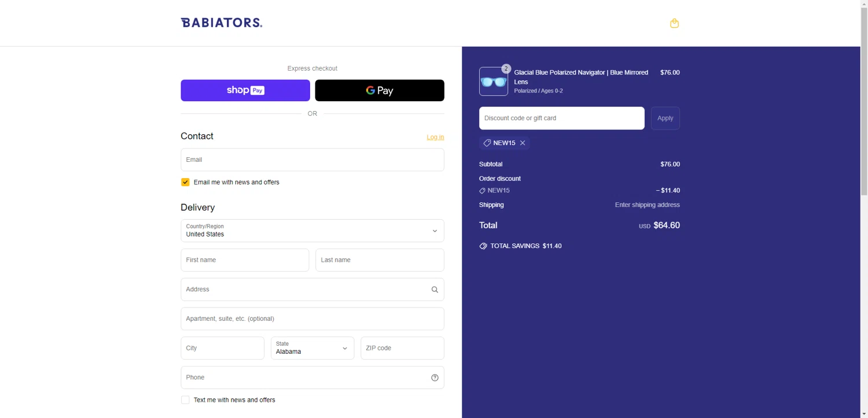Click the Express checkout label
Viewport: 868px width, 418px height.
[312, 68]
